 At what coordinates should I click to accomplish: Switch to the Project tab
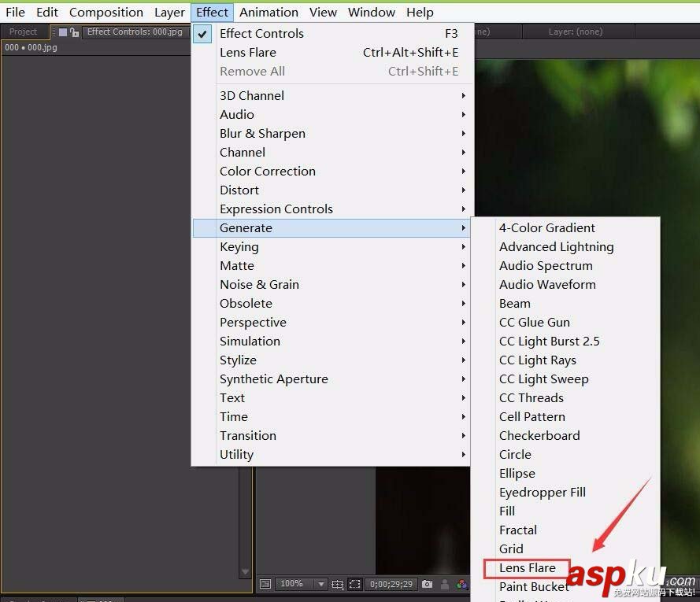(x=24, y=31)
